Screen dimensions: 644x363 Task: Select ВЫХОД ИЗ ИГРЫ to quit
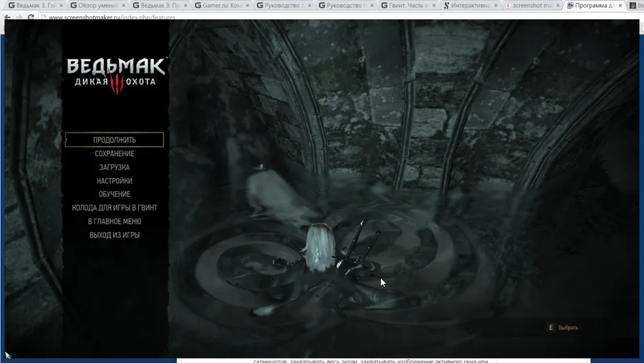click(114, 235)
